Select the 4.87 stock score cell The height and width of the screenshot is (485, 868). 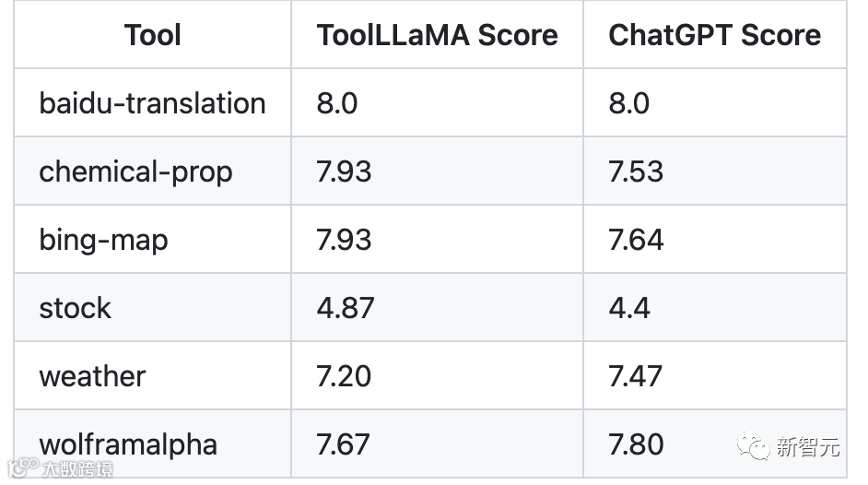[x=346, y=308]
